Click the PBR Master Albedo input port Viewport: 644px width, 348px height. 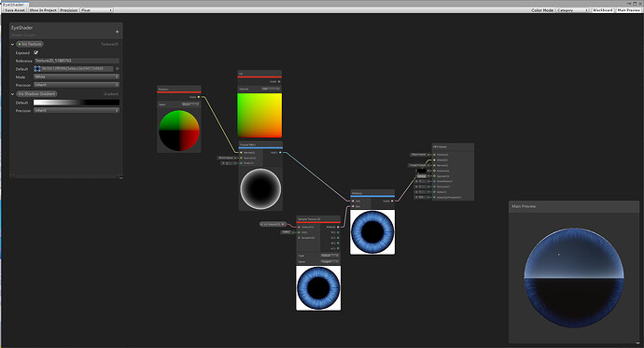435,160
